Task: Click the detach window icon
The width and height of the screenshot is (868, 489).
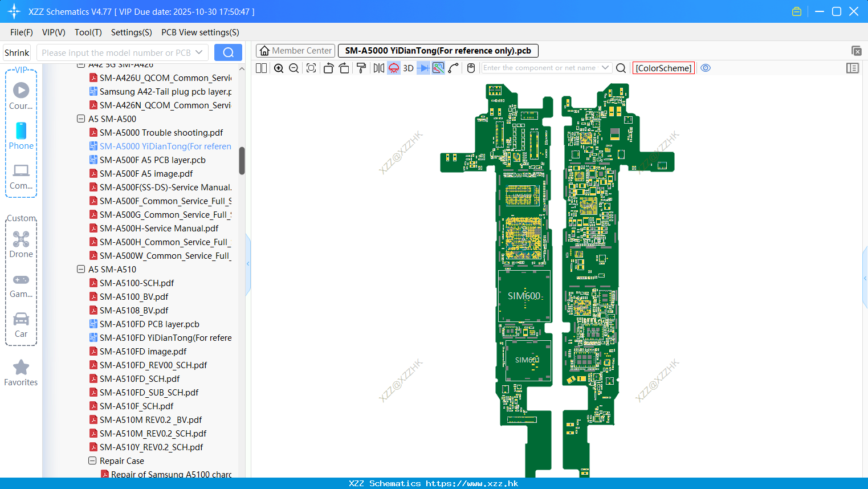Action: (856, 51)
